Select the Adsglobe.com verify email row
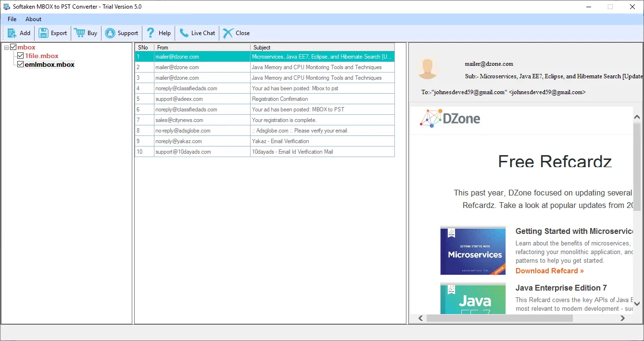 (265, 131)
